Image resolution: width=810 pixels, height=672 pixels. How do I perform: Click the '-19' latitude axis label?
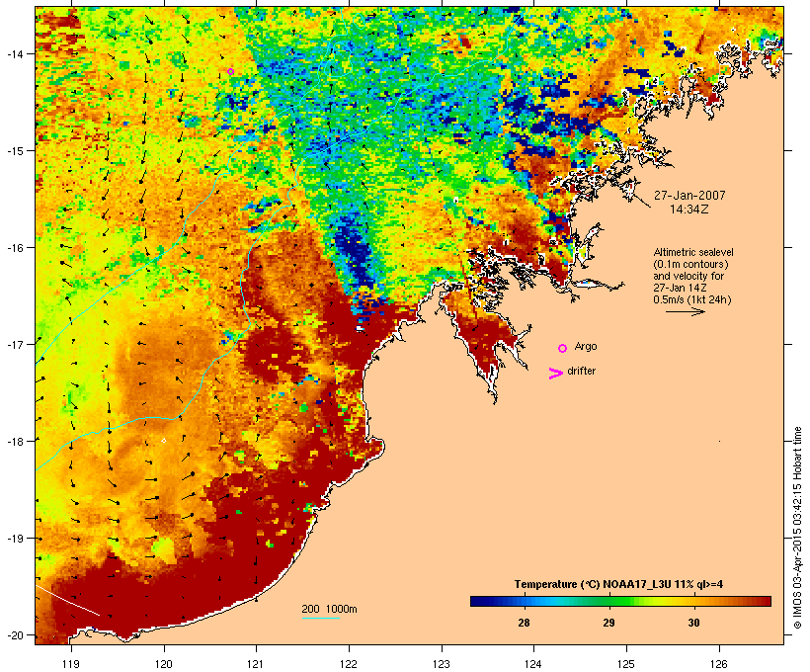point(15,539)
